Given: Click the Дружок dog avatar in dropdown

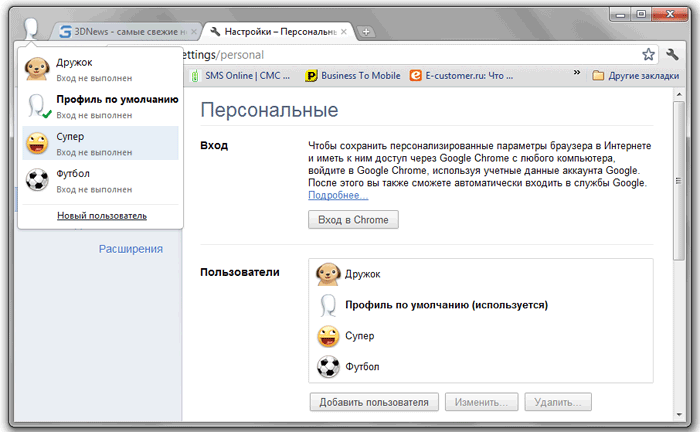Looking at the screenshot, I should point(37,69).
